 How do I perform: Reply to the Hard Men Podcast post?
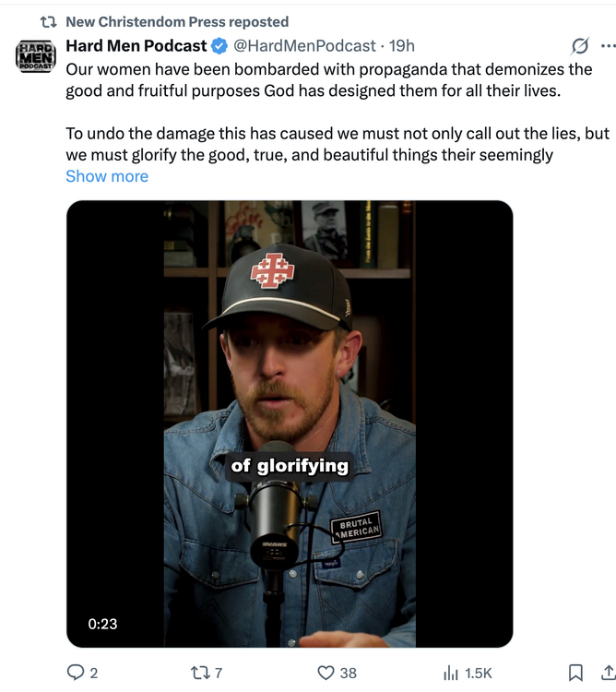[x=77, y=673]
